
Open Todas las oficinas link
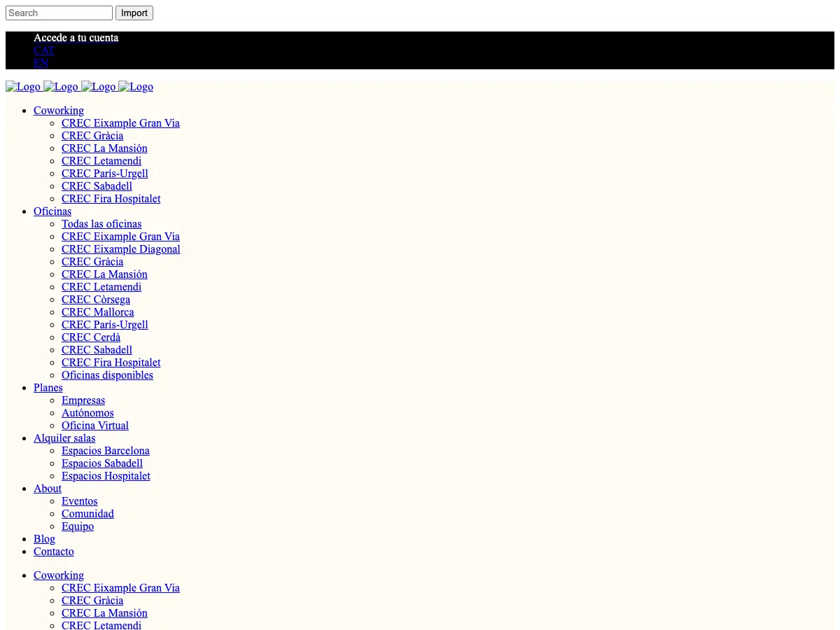pyautogui.click(x=101, y=224)
